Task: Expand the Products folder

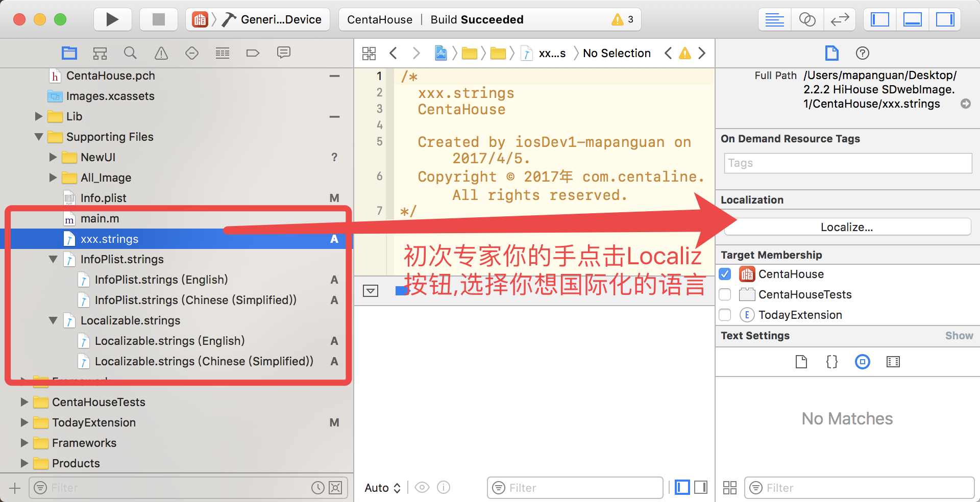Action: pyautogui.click(x=24, y=463)
